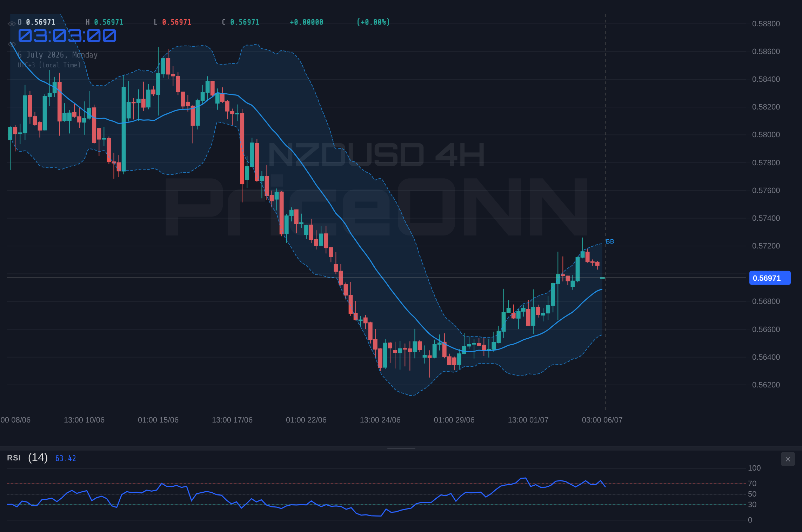
Task: Click the '13:00 01/07' time axis label
Action: tap(528, 420)
